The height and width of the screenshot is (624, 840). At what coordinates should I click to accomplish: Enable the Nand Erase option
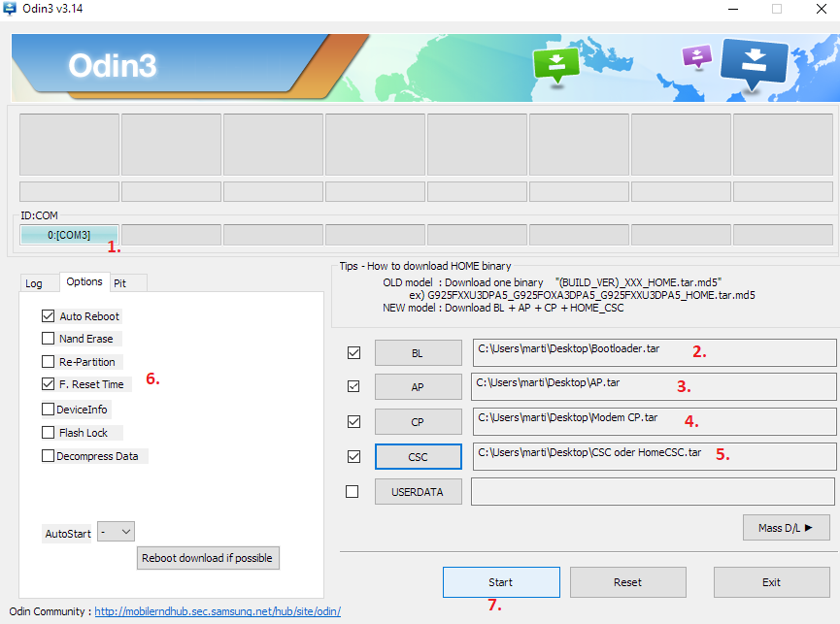(49, 339)
